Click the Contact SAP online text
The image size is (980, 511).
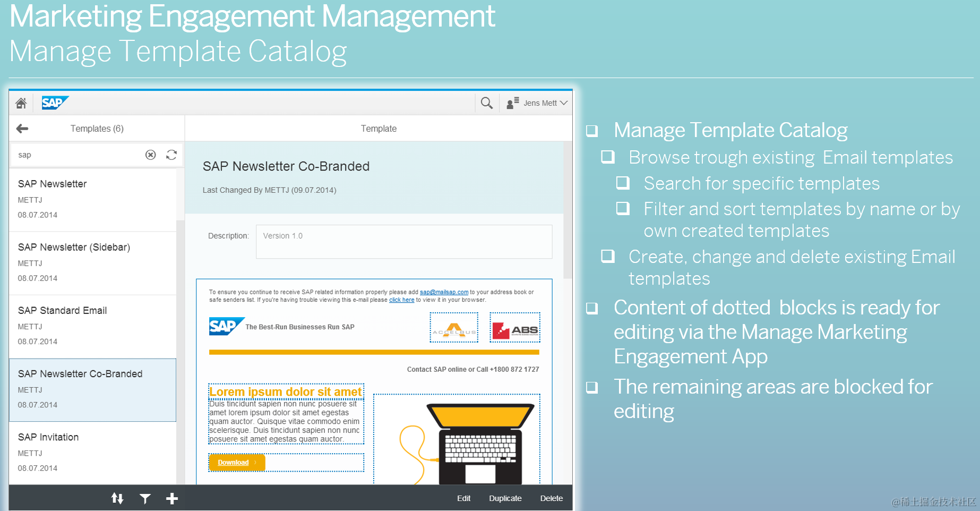point(473,369)
